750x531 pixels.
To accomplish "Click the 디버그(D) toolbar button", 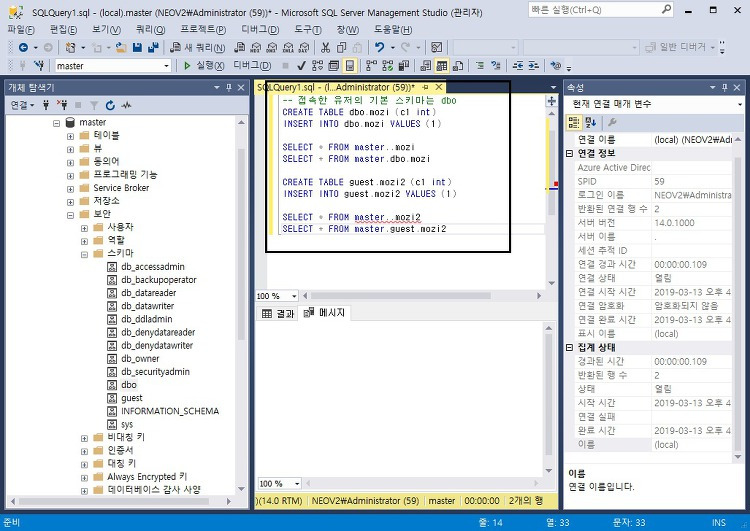I will [x=252, y=66].
